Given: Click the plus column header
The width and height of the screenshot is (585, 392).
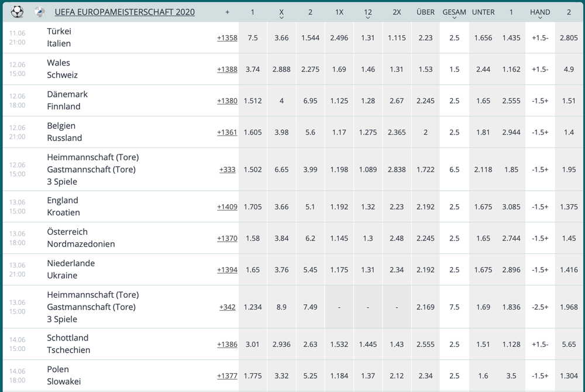Looking at the screenshot, I should click(x=227, y=12).
